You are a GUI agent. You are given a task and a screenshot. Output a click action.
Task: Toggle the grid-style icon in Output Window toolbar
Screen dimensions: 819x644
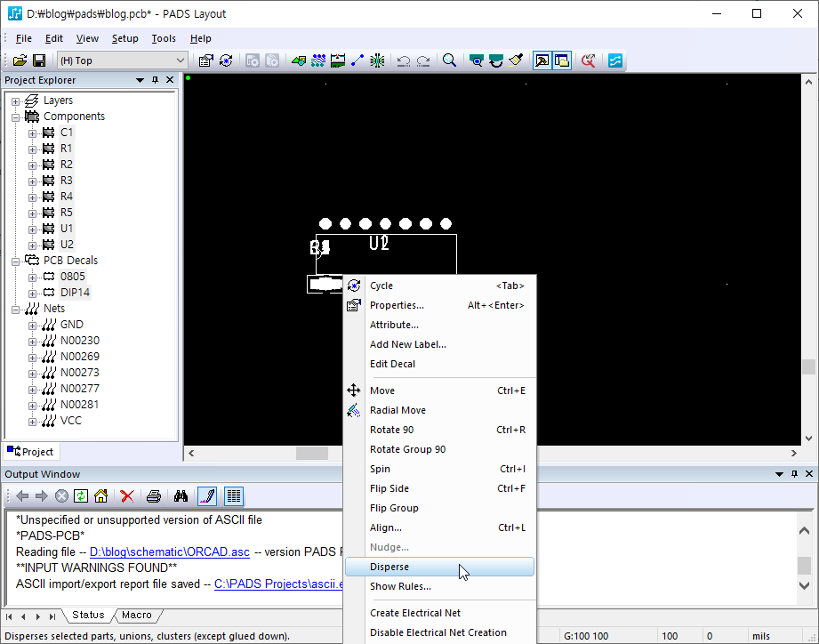234,495
